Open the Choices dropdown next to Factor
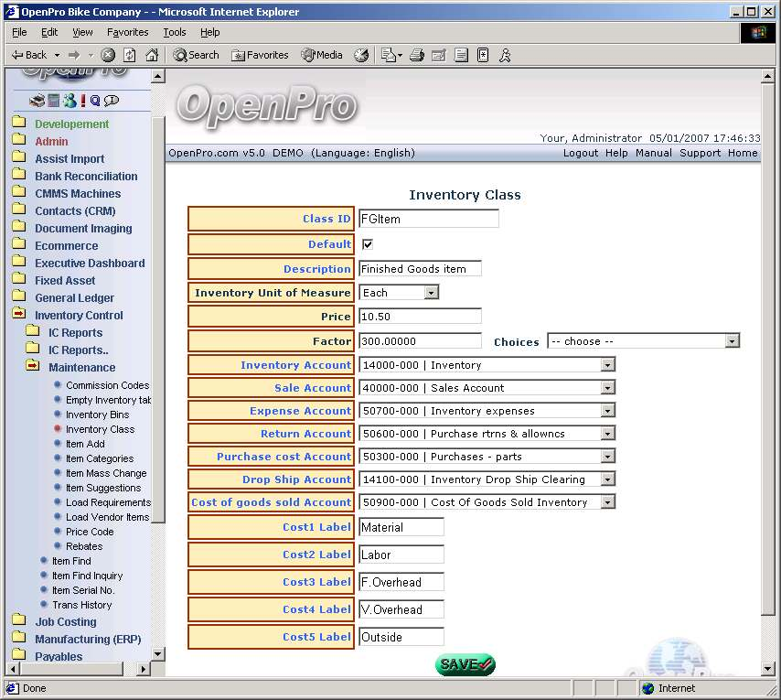 click(x=732, y=341)
